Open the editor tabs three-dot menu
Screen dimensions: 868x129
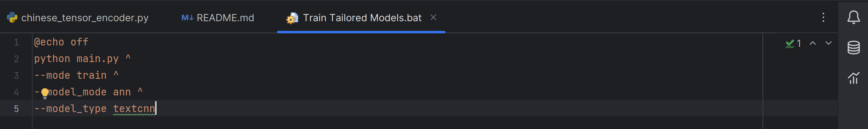[823, 18]
